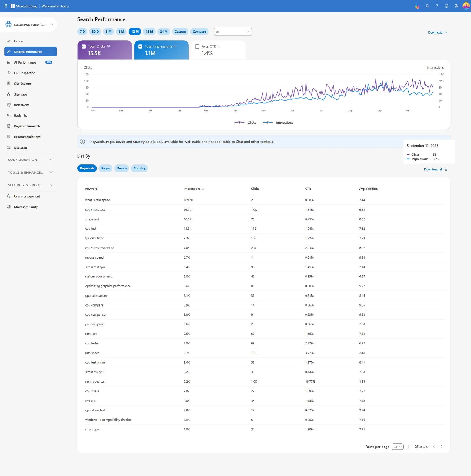Switch to the Country tab
Screen dimensions: 471x476
pyautogui.click(x=140, y=168)
